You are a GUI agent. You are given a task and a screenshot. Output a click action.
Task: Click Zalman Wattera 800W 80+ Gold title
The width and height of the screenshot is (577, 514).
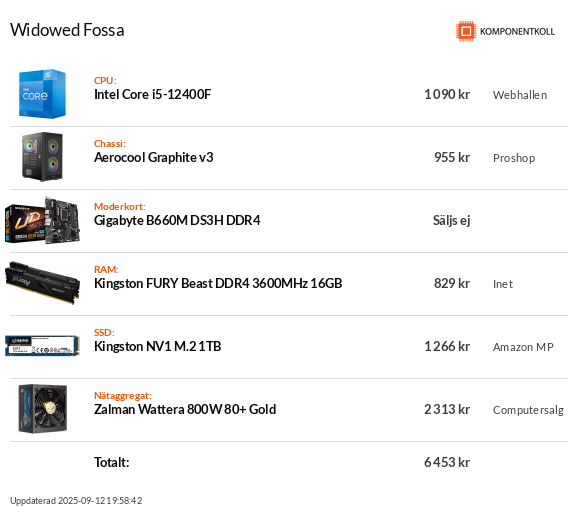point(185,409)
